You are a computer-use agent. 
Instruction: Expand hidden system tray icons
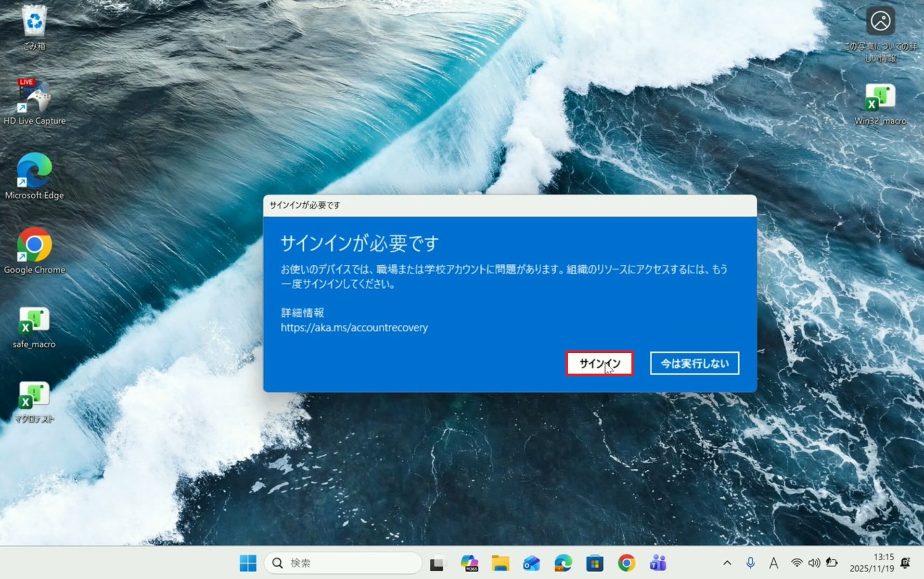pyautogui.click(x=729, y=563)
